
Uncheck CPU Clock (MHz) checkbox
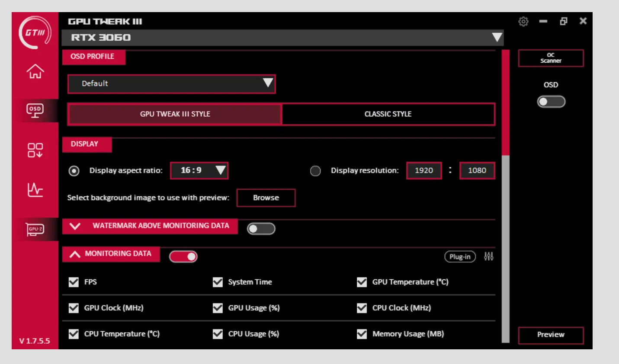[x=362, y=308]
